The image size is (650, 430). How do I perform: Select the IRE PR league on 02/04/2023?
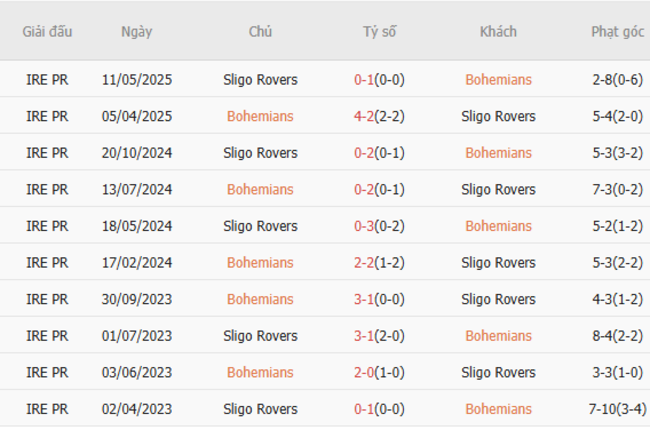pos(47,409)
